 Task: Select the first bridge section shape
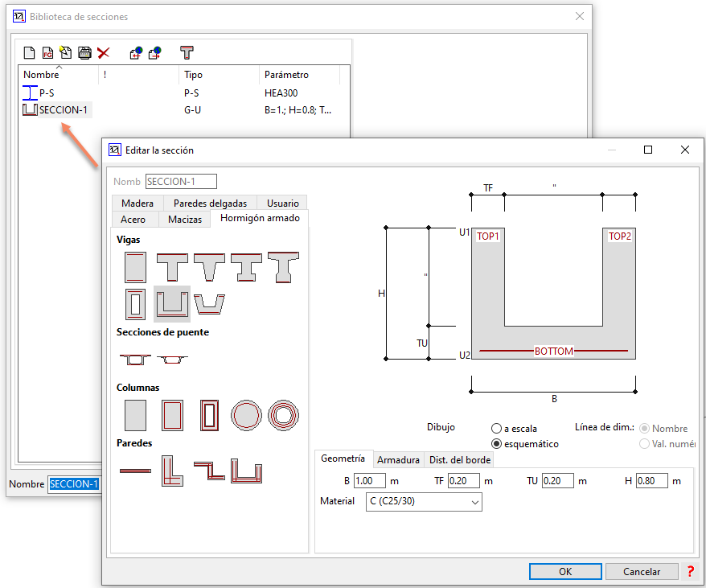(136, 359)
